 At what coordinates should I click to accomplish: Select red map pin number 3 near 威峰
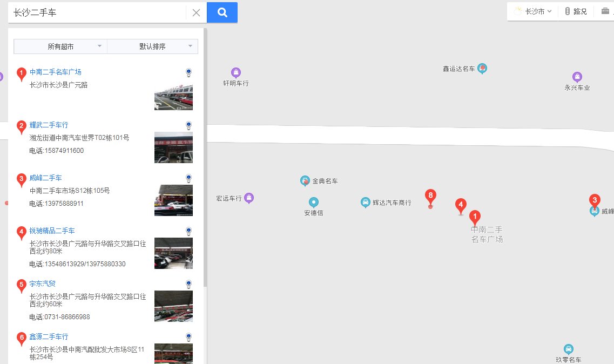595,201
